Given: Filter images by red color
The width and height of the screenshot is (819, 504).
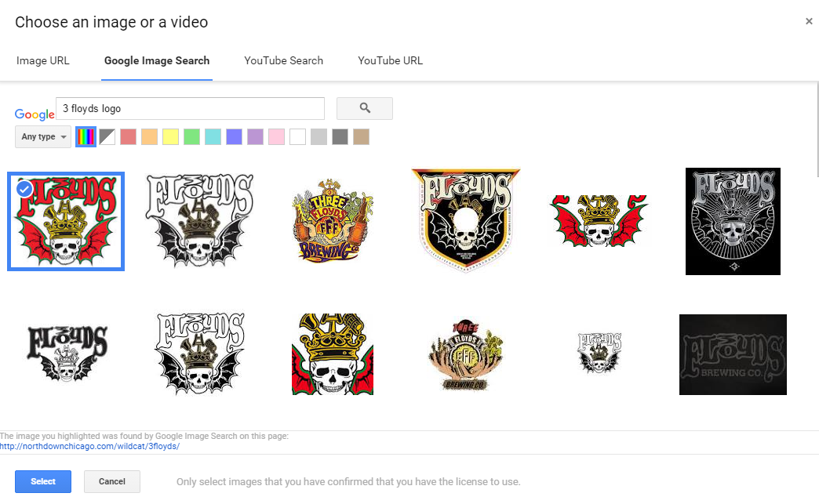Looking at the screenshot, I should click(x=128, y=137).
